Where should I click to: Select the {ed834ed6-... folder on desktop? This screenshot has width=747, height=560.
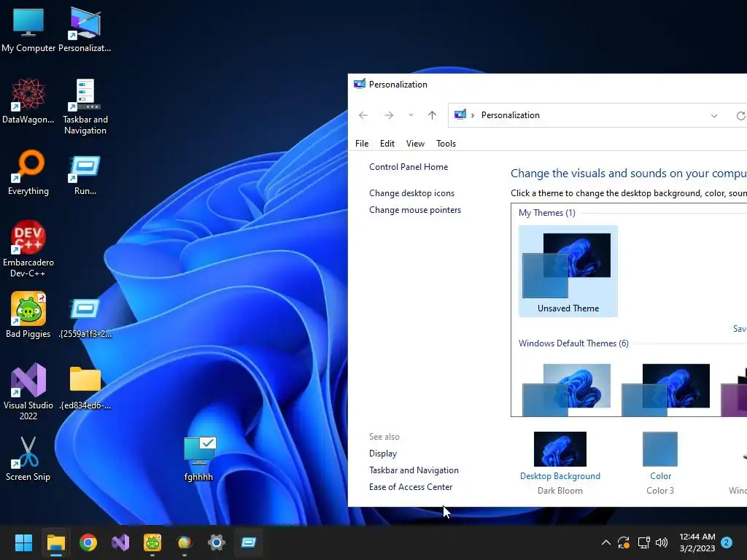coord(85,388)
